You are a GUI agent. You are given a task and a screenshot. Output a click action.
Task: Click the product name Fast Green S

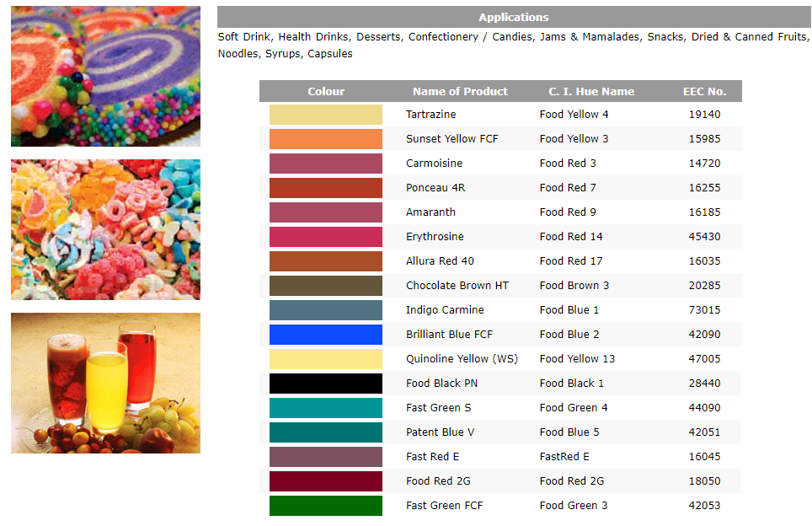pyautogui.click(x=439, y=408)
